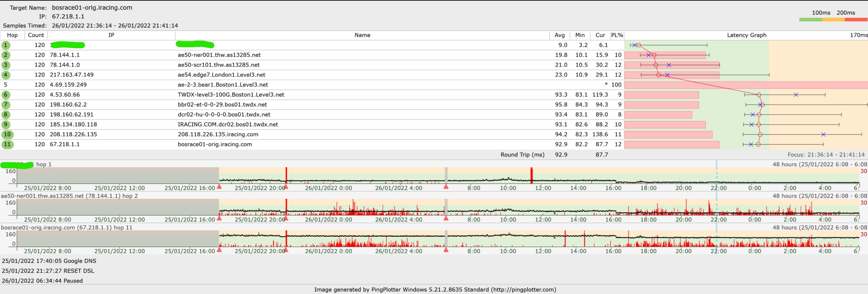The height and width of the screenshot is (294, 868).
Task: Select the hop 4 number badge
Action: click(x=5, y=75)
